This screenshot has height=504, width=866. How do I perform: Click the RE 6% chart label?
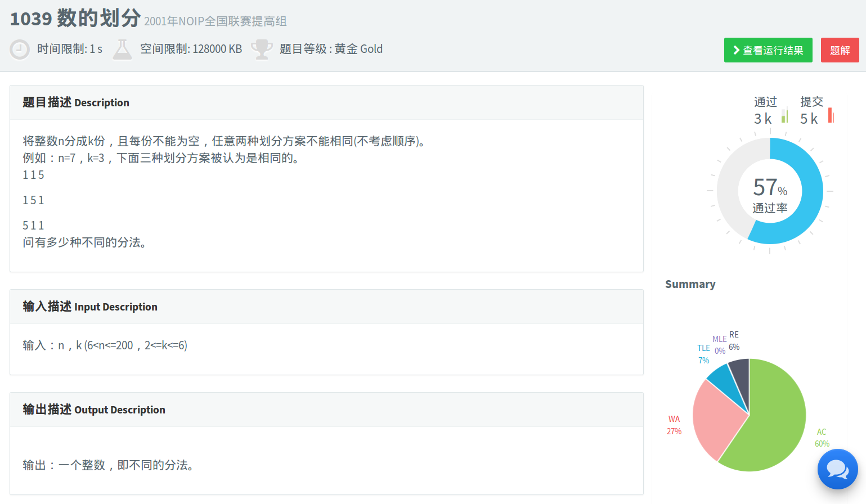coord(734,341)
